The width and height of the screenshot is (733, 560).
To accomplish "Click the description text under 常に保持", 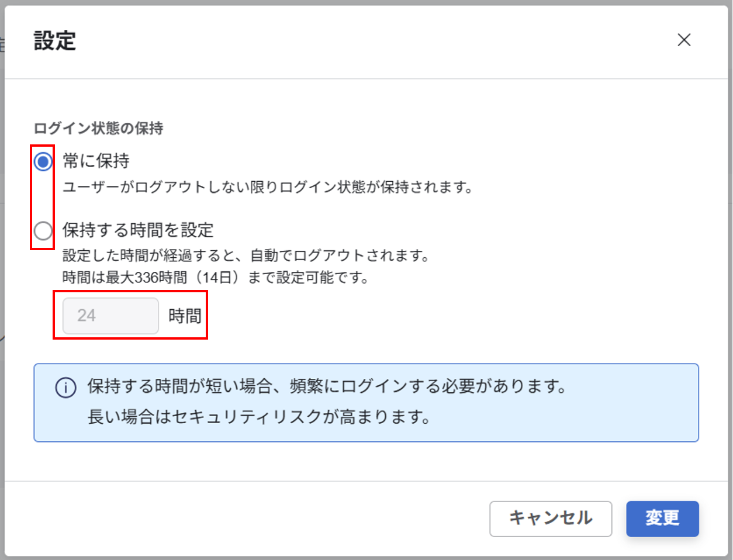I will (268, 188).
